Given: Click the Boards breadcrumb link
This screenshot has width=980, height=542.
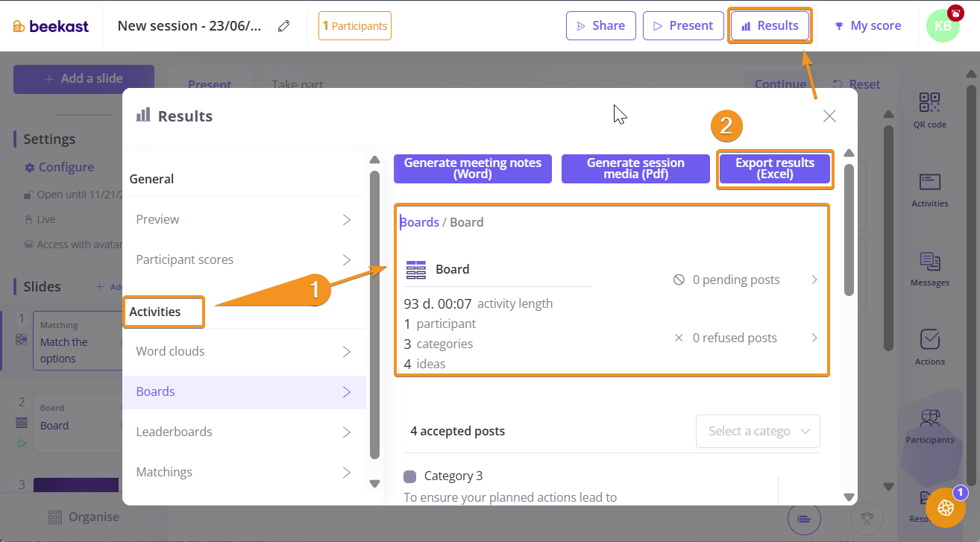Looking at the screenshot, I should (419, 222).
